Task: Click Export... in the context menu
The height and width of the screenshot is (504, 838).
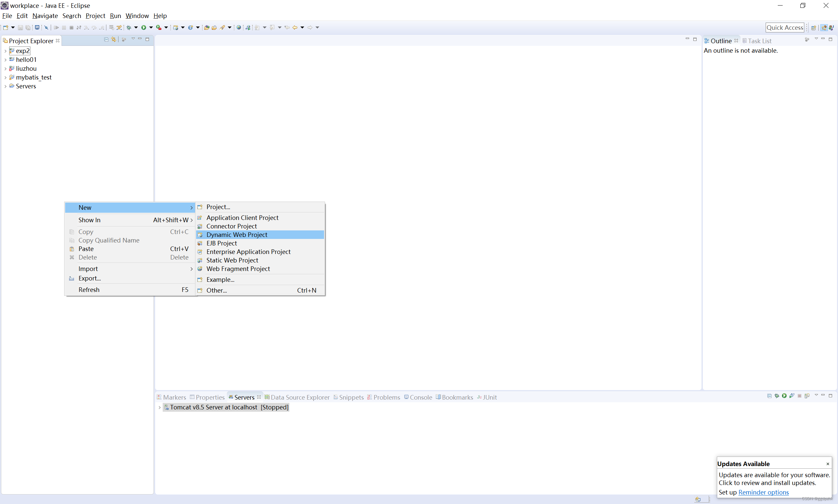Action: pos(130,278)
